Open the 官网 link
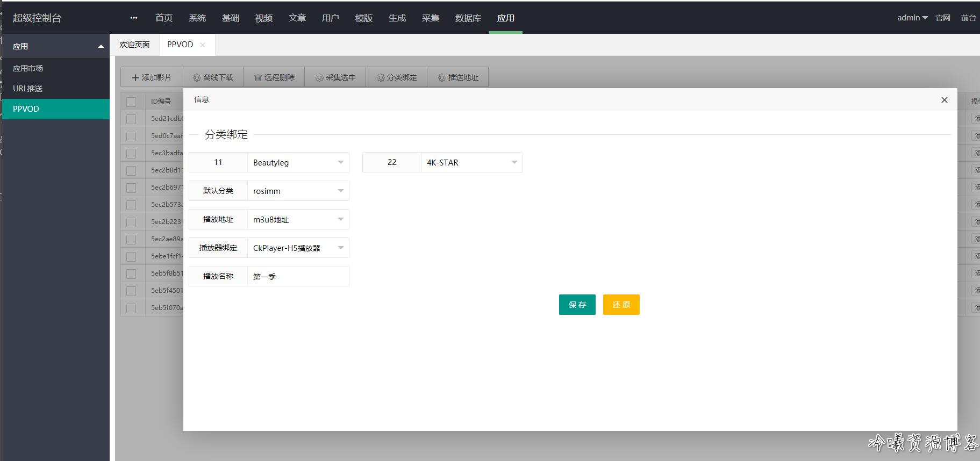Screen dimensions: 980x461 tap(943, 18)
